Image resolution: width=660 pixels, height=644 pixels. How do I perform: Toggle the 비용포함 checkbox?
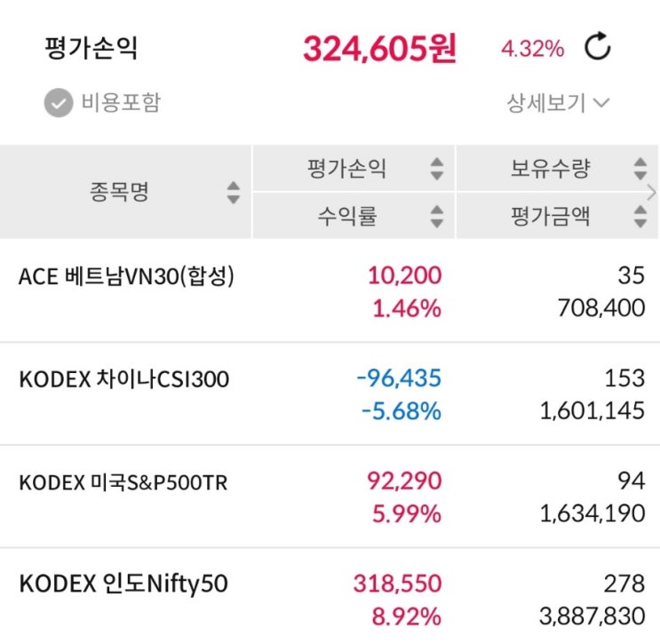pos(59,102)
